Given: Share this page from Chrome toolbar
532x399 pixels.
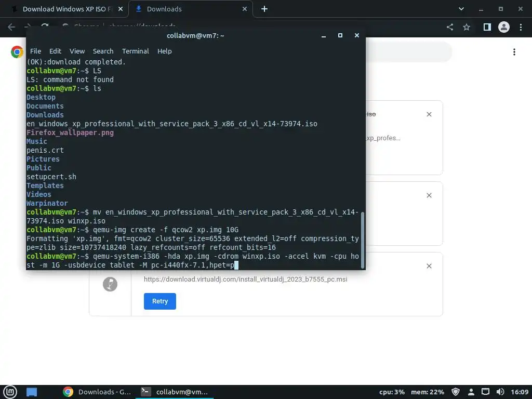Looking at the screenshot, I should pos(450,27).
